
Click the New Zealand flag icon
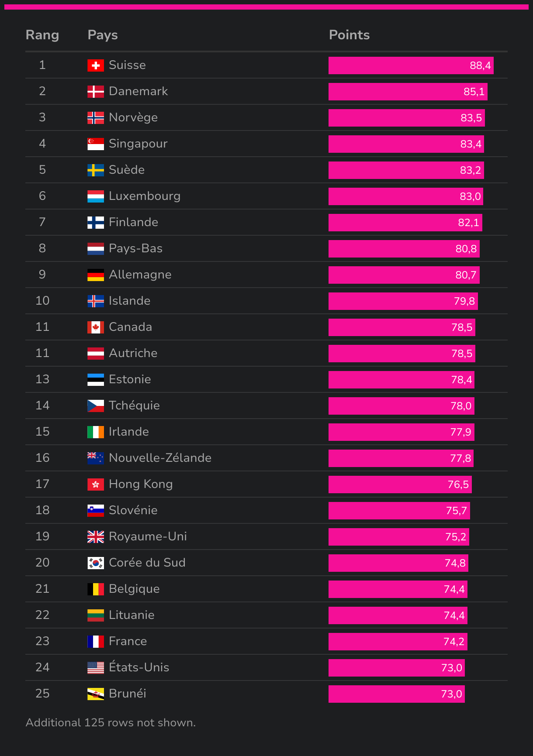pos(96,458)
